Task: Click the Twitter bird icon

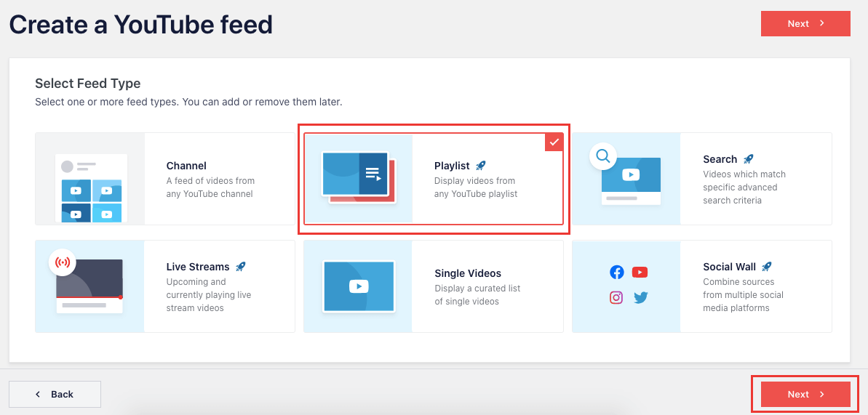Action: point(641,298)
